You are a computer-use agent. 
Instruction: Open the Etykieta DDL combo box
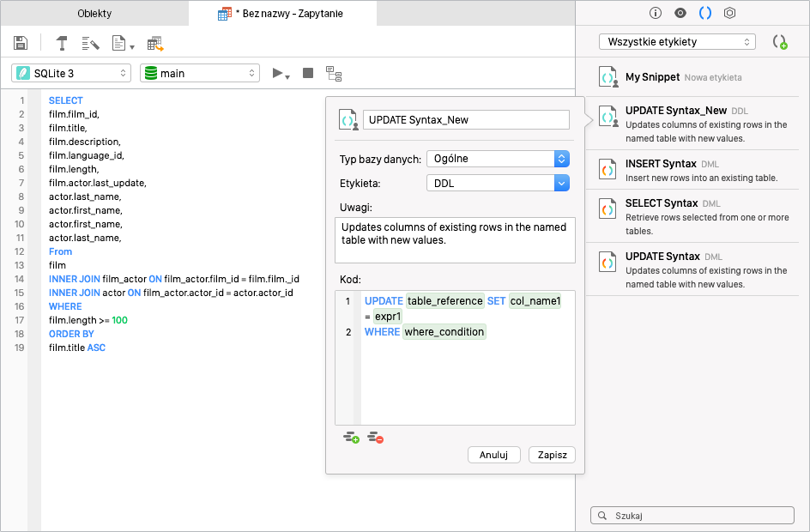coord(498,183)
